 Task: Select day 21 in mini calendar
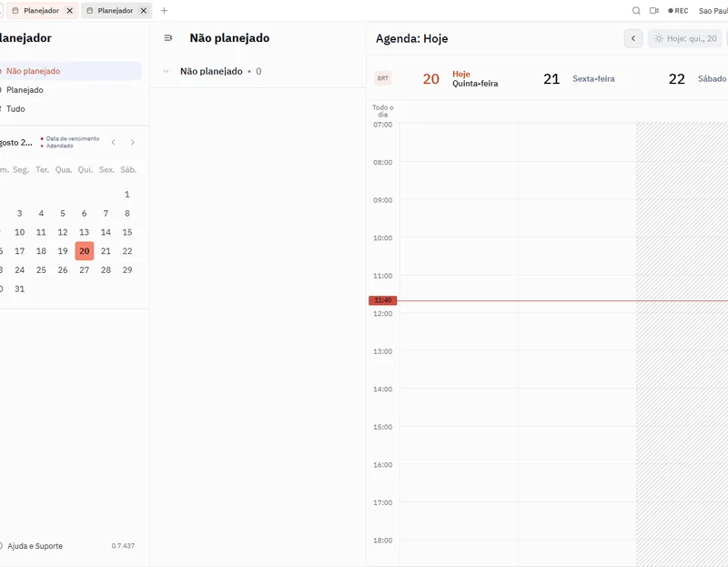106,251
